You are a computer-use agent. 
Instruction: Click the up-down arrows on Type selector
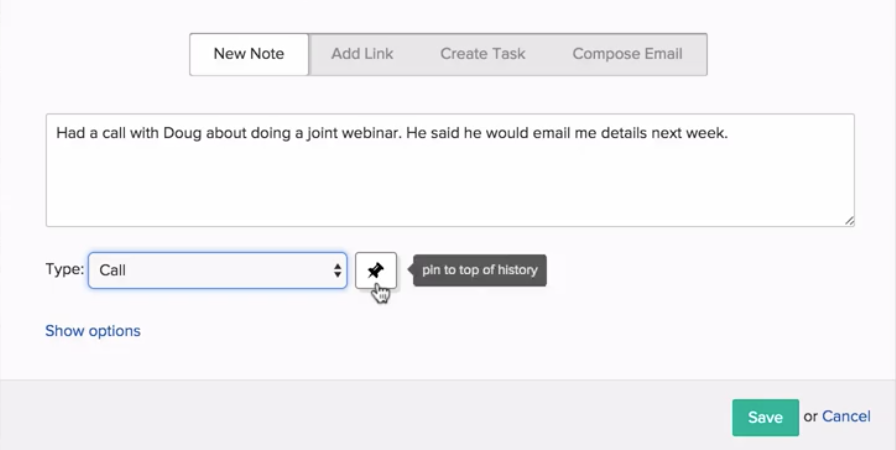(x=338, y=271)
